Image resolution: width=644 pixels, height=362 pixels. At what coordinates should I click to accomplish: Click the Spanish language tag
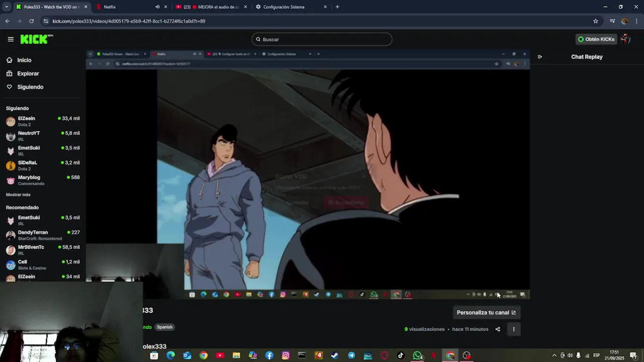tap(165, 327)
